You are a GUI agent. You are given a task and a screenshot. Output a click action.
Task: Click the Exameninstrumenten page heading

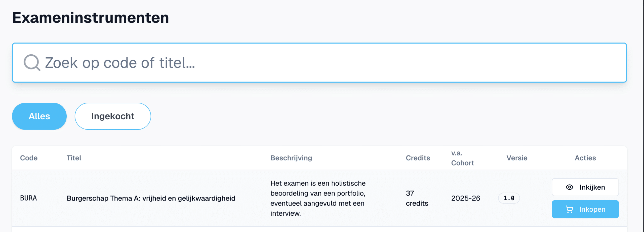coord(91,18)
